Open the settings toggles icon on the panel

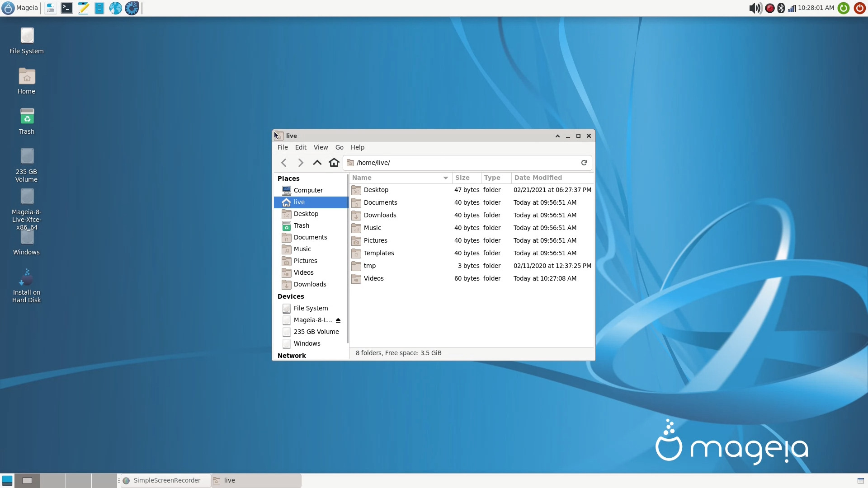click(50, 8)
